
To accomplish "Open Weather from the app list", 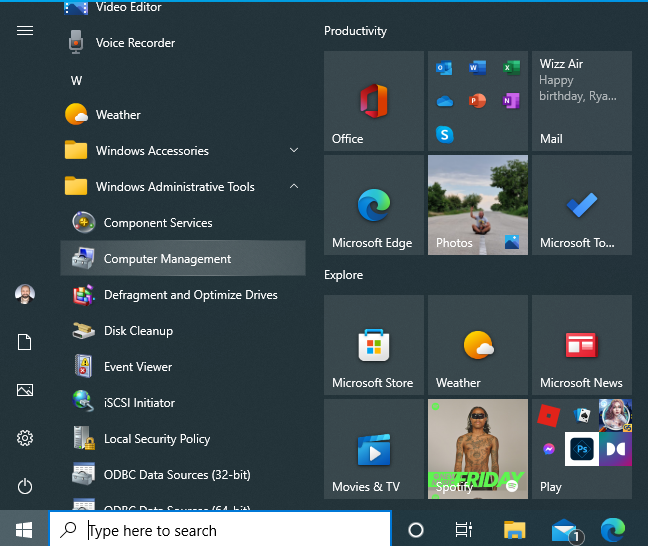I will tap(183, 114).
